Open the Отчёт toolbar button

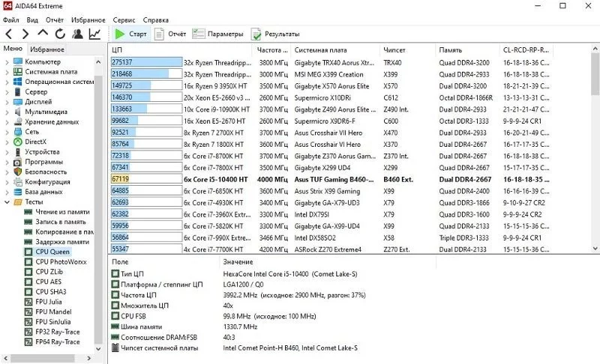pos(170,34)
